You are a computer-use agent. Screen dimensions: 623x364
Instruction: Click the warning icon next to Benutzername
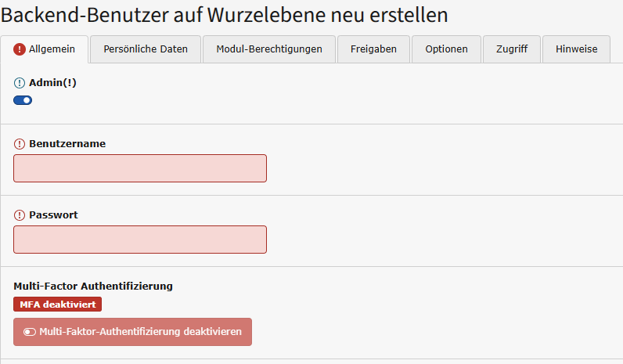20,144
